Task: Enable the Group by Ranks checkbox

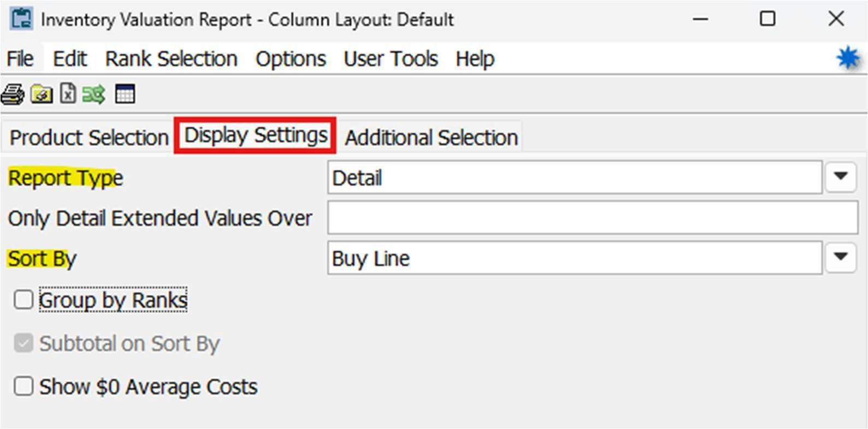Action: point(23,300)
